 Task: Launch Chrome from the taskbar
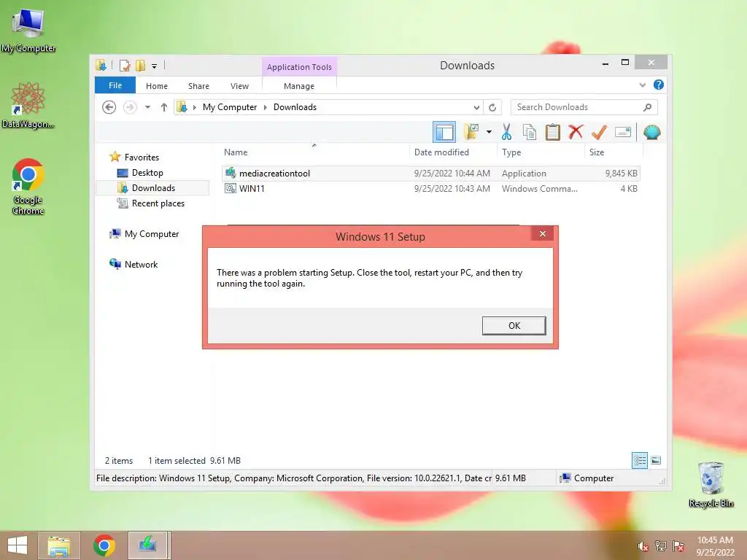(104, 545)
